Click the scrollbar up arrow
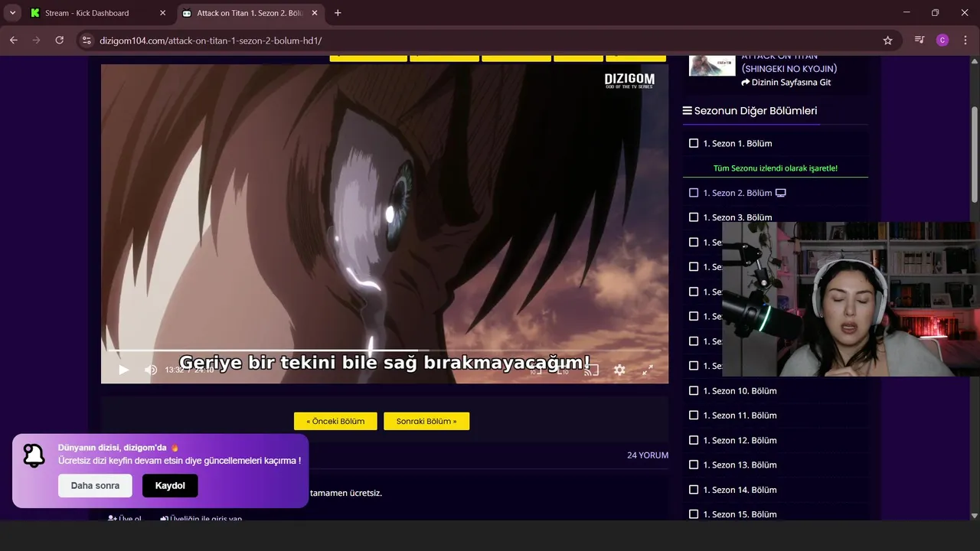Viewport: 980px width, 551px height. [x=975, y=60]
